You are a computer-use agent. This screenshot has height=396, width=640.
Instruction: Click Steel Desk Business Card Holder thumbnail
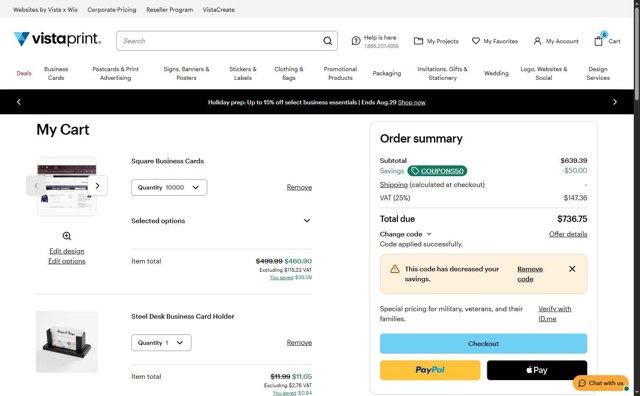pos(67,342)
